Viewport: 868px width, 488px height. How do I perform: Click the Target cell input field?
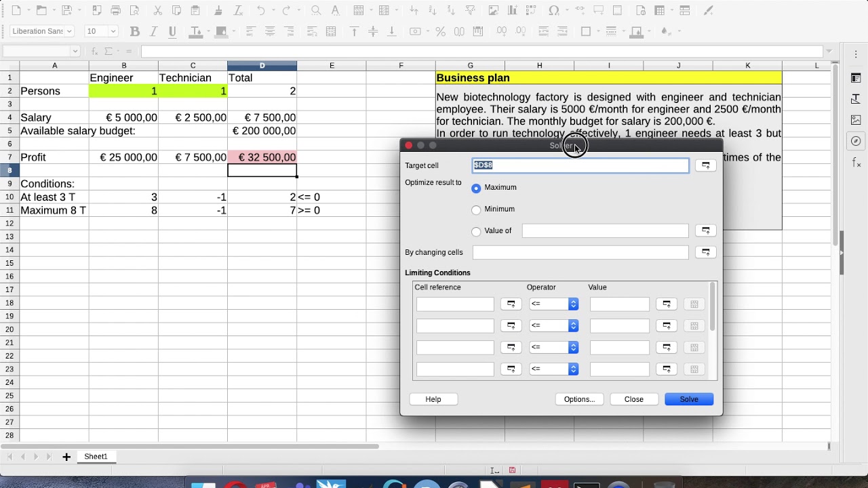point(580,165)
